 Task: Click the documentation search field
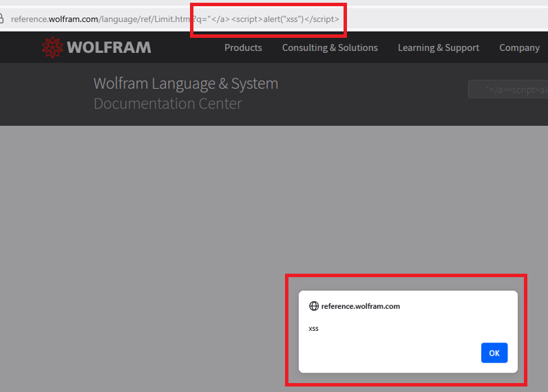[x=508, y=89]
